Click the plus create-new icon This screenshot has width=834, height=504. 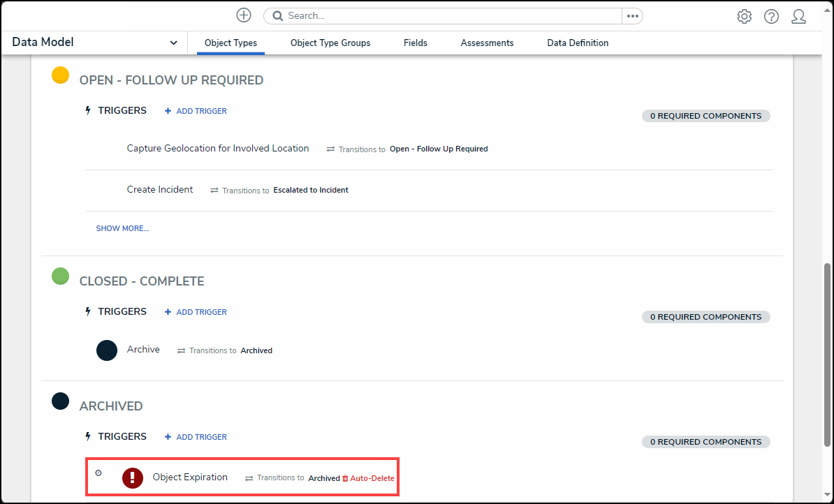[x=243, y=15]
